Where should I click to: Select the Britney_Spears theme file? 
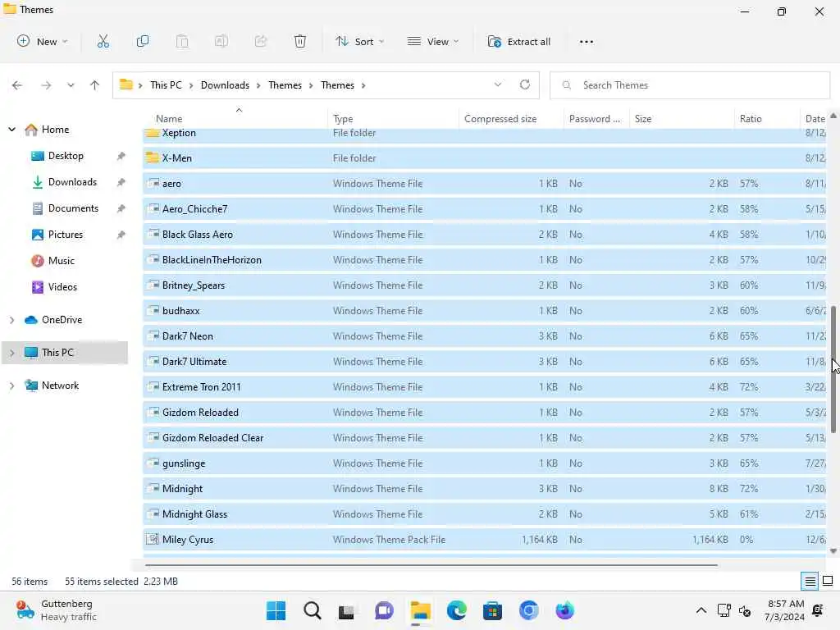click(484, 285)
